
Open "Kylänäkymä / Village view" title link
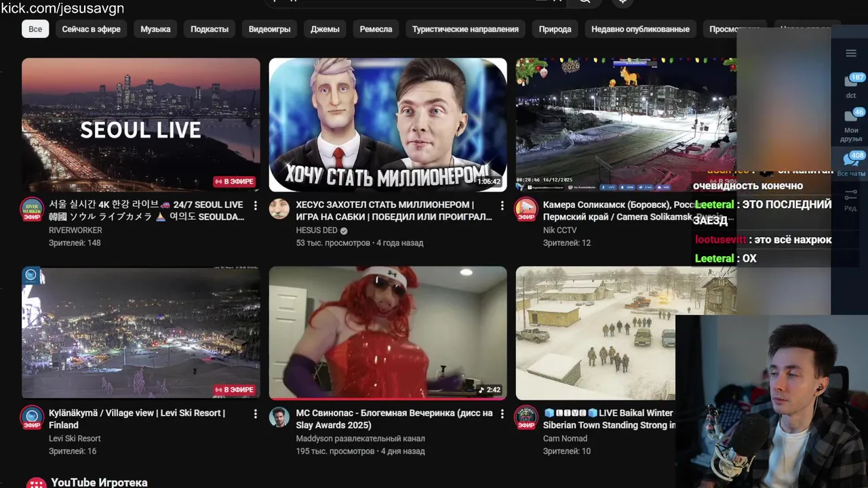[137, 419]
